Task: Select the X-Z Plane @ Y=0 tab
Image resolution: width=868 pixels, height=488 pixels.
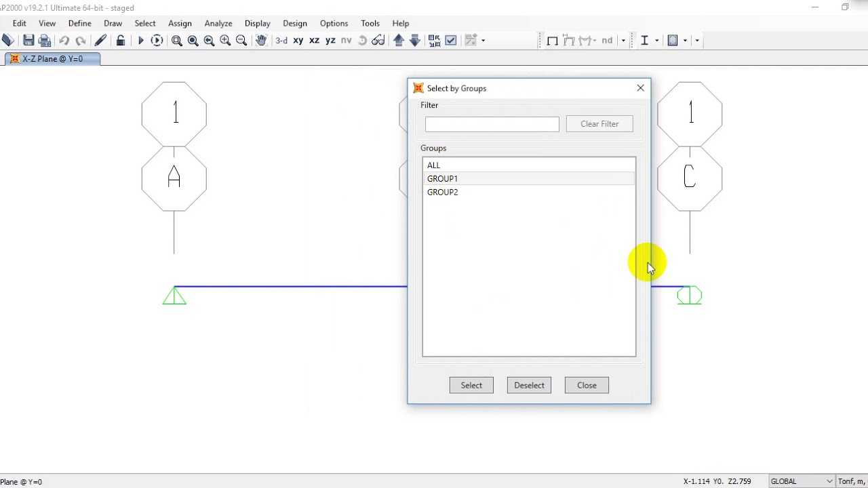Action: click(x=52, y=59)
